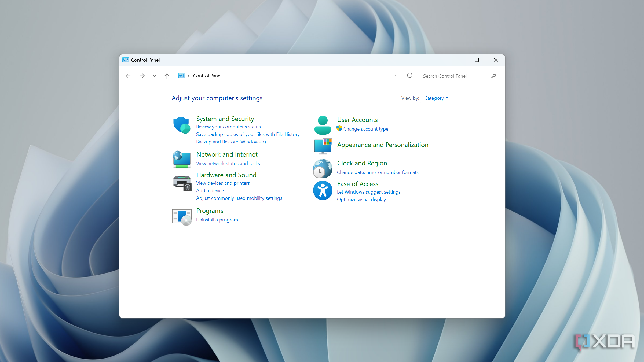Screen dimensions: 644x362
Task: Go up one level with up arrow
Action: [167, 76]
